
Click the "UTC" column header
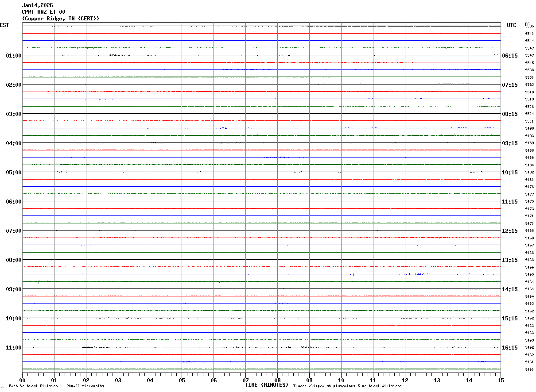coord(512,25)
